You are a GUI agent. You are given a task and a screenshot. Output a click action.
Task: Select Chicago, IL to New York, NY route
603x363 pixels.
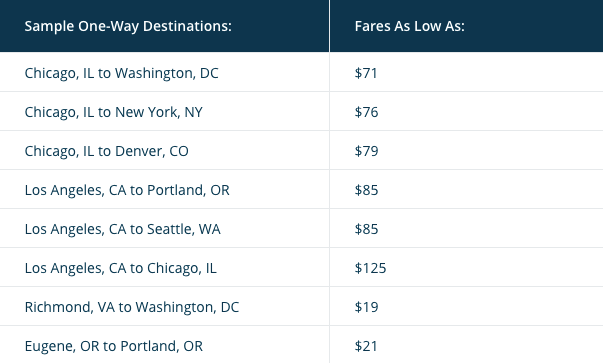point(113,112)
